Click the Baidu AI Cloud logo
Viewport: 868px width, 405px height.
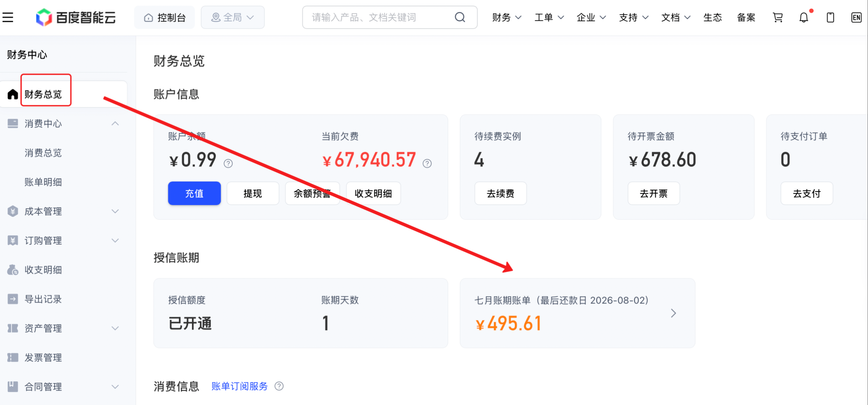click(76, 17)
